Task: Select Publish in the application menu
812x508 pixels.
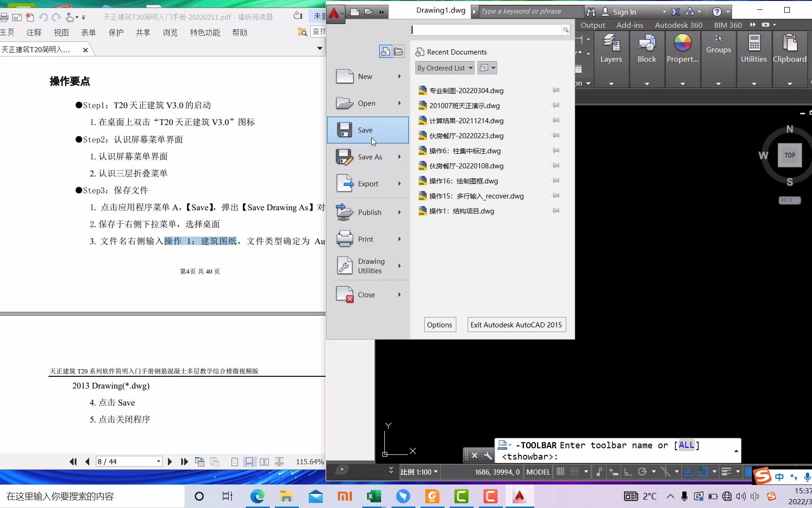Action: pyautogui.click(x=368, y=213)
